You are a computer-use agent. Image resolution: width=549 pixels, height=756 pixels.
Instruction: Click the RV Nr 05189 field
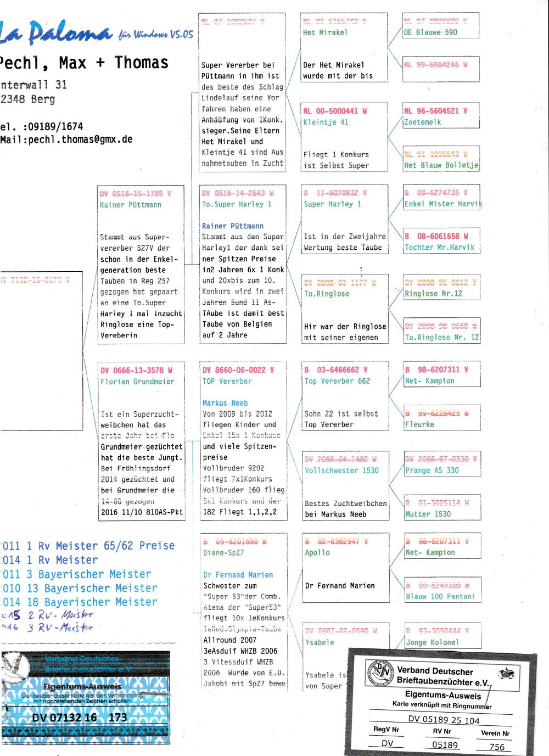tap(445, 744)
